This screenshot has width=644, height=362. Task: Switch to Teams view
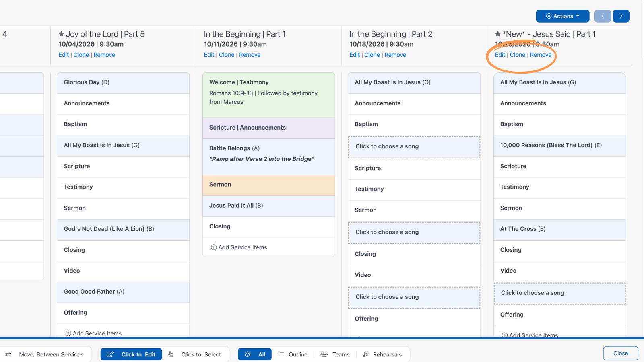[x=335, y=354]
